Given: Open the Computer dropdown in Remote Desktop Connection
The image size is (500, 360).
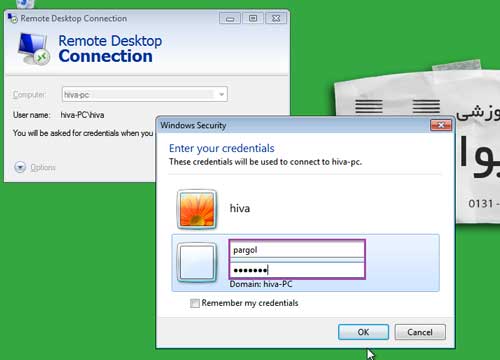Looking at the screenshot, I should tap(221, 94).
